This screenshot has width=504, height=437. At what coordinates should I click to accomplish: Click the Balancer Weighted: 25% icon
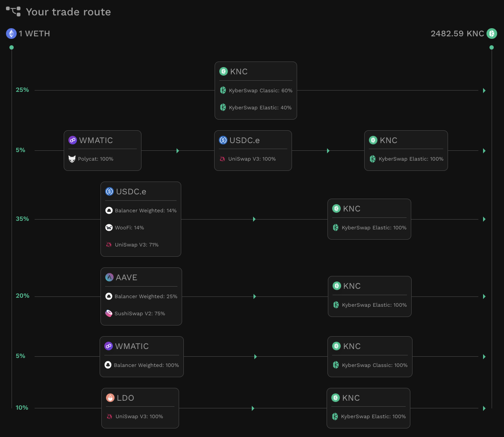(109, 296)
